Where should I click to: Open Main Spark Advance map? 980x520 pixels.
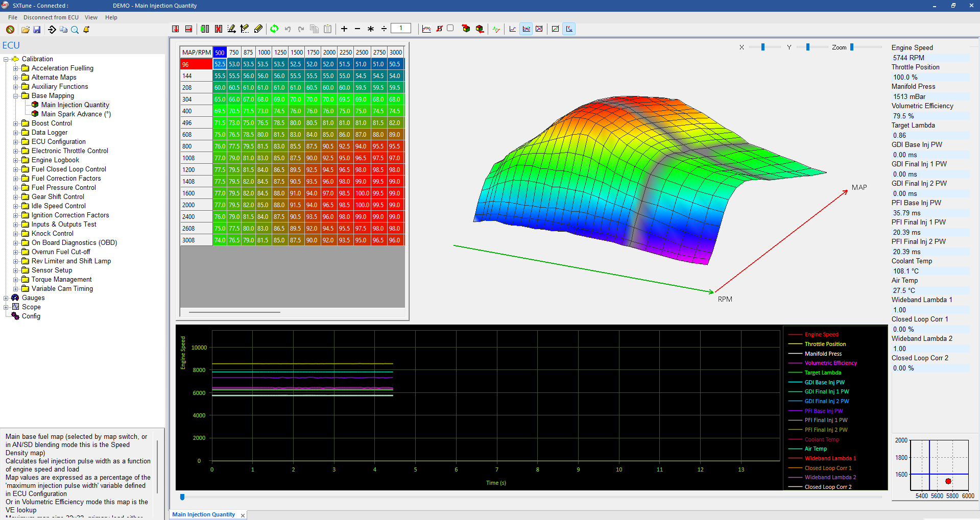coord(76,114)
